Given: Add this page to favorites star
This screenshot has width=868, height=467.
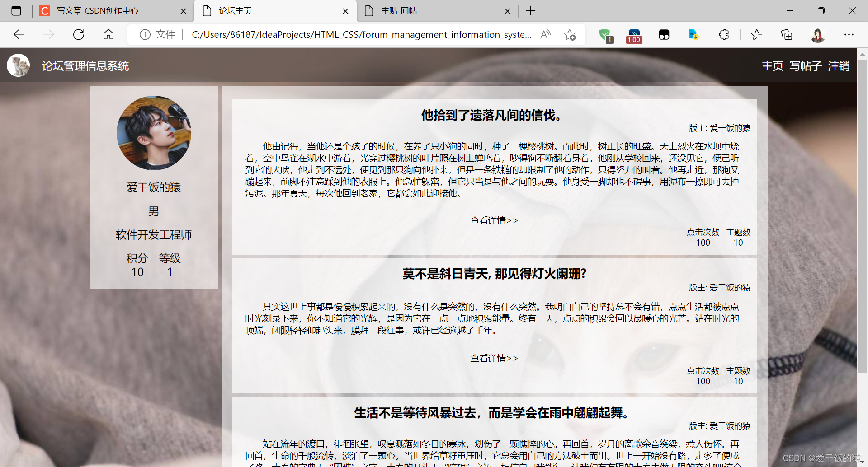Looking at the screenshot, I should coord(570,34).
